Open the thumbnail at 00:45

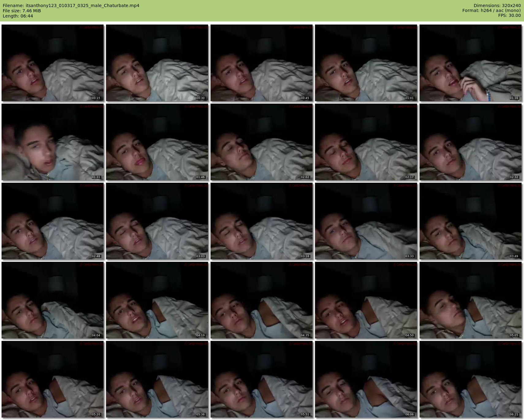point(261,63)
